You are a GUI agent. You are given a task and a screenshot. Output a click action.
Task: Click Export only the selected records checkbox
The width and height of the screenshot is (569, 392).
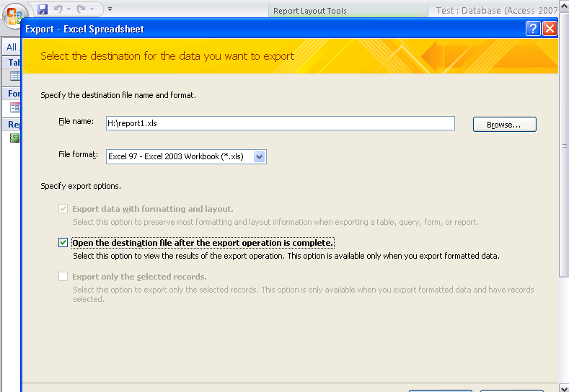pos(63,277)
